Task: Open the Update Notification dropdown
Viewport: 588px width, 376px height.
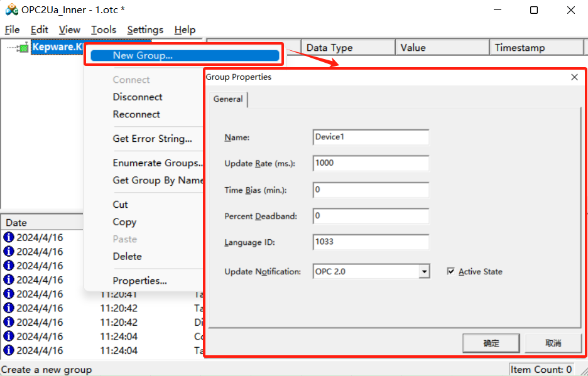Action: tap(424, 271)
